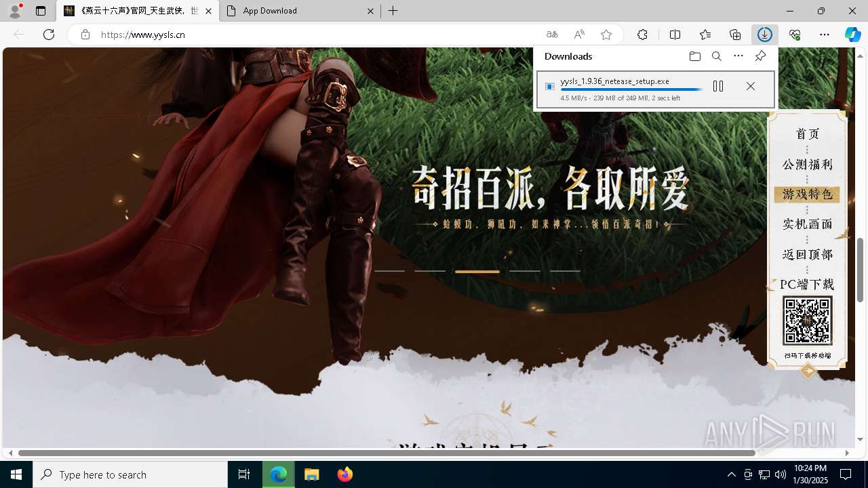
Task: Open the volume control icon
Action: 781,474
